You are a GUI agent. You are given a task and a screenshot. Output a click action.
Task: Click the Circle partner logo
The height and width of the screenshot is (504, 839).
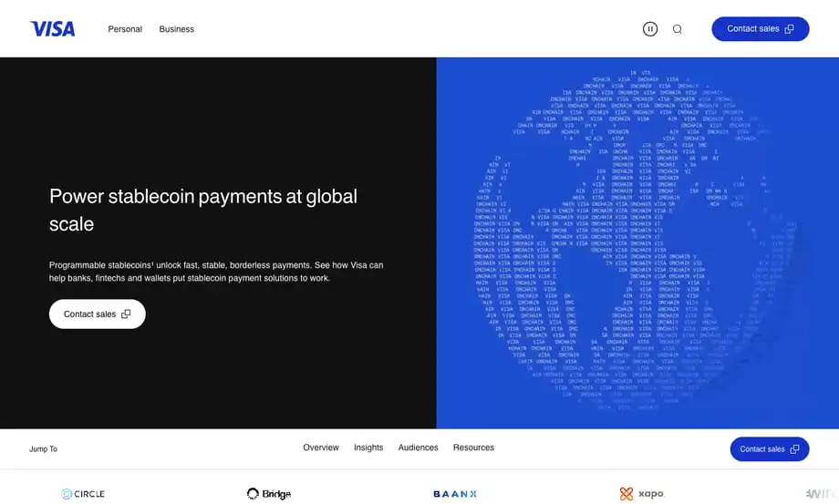click(x=83, y=494)
